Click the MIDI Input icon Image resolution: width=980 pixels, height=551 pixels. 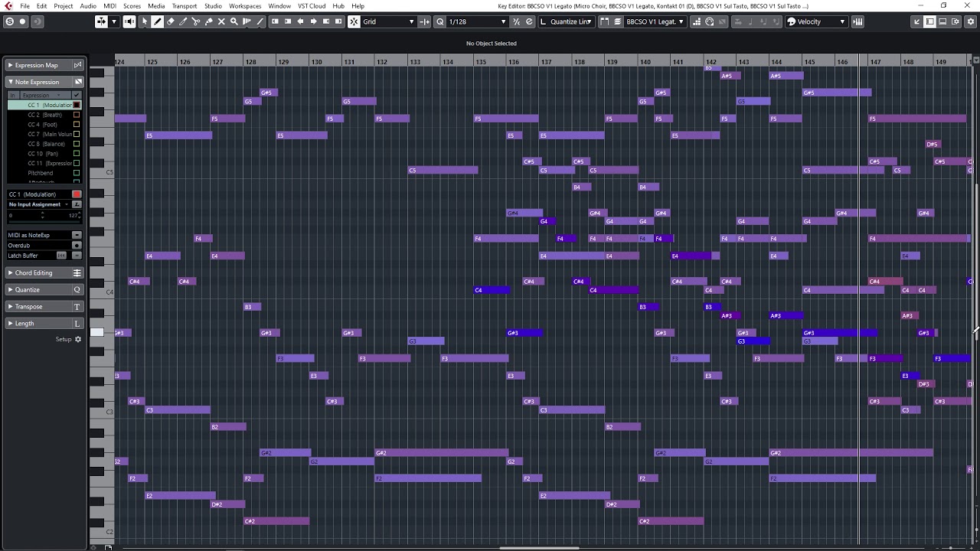[x=709, y=21]
